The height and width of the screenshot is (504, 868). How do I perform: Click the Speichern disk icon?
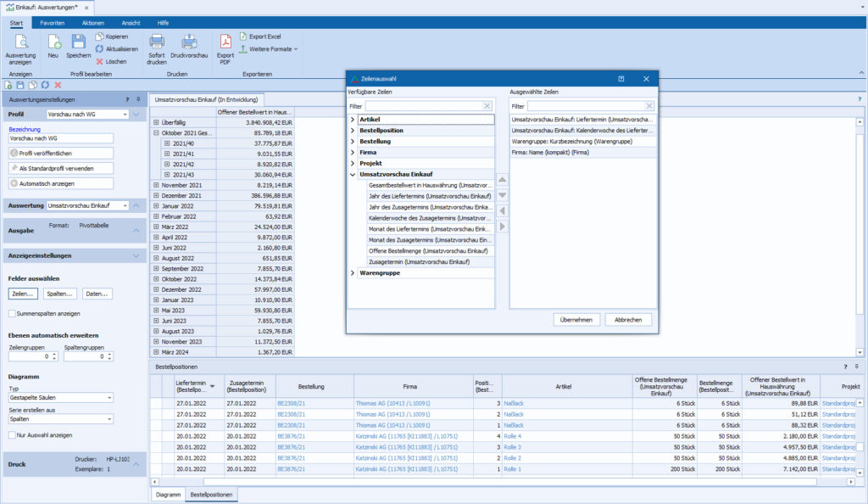click(x=78, y=42)
